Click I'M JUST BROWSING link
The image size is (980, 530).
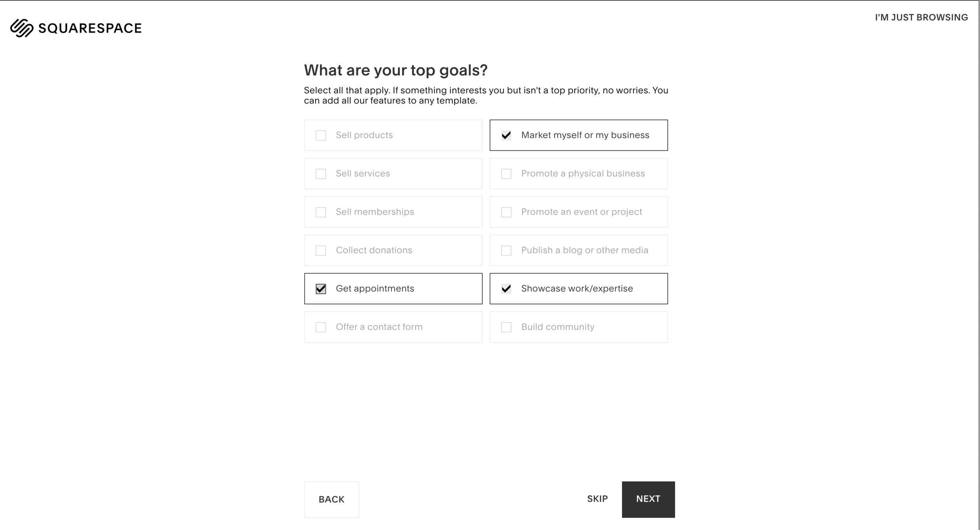coord(921,17)
